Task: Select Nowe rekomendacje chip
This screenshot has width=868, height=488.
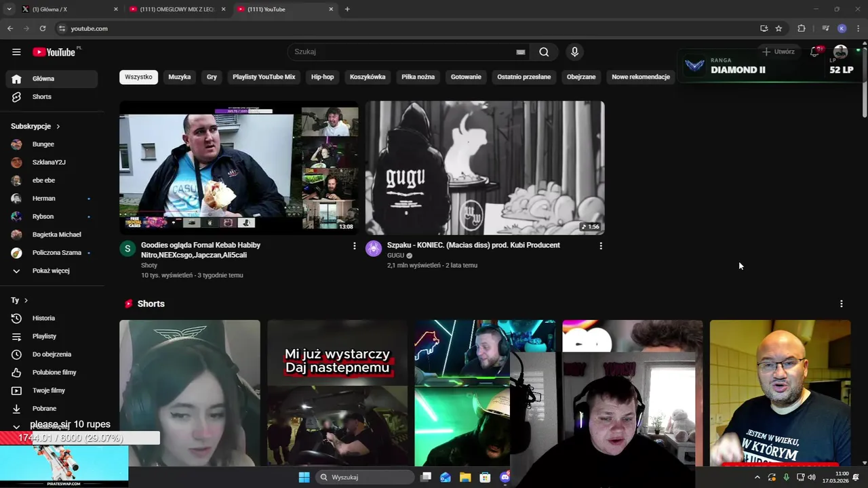Action: pyautogui.click(x=641, y=77)
